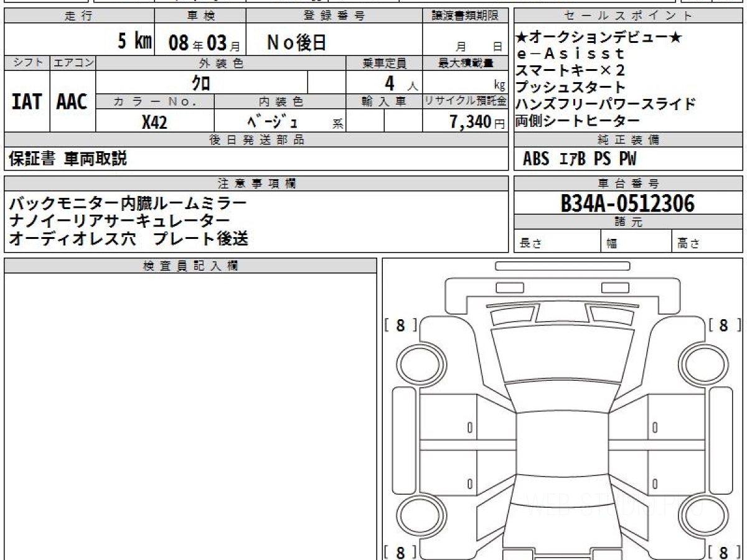
Task: Click the "走行" header cell
Action: (79, 16)
